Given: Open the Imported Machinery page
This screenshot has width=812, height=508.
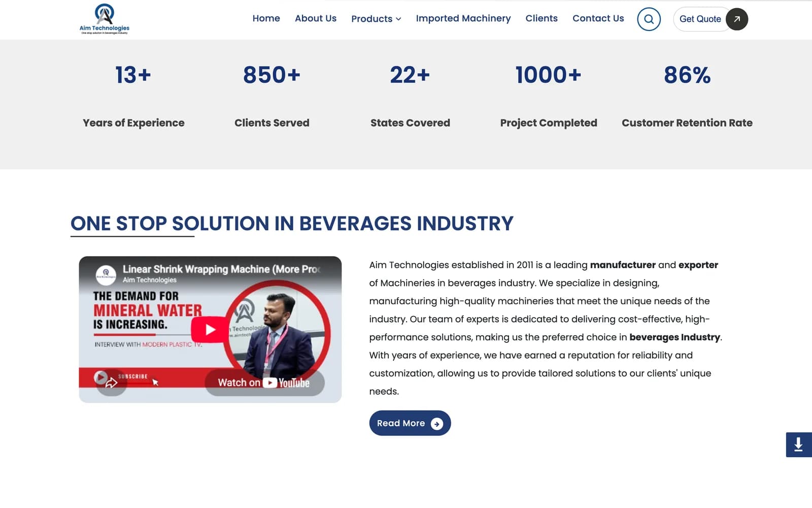Looking at the screenshot, I should tap(463, 18).
